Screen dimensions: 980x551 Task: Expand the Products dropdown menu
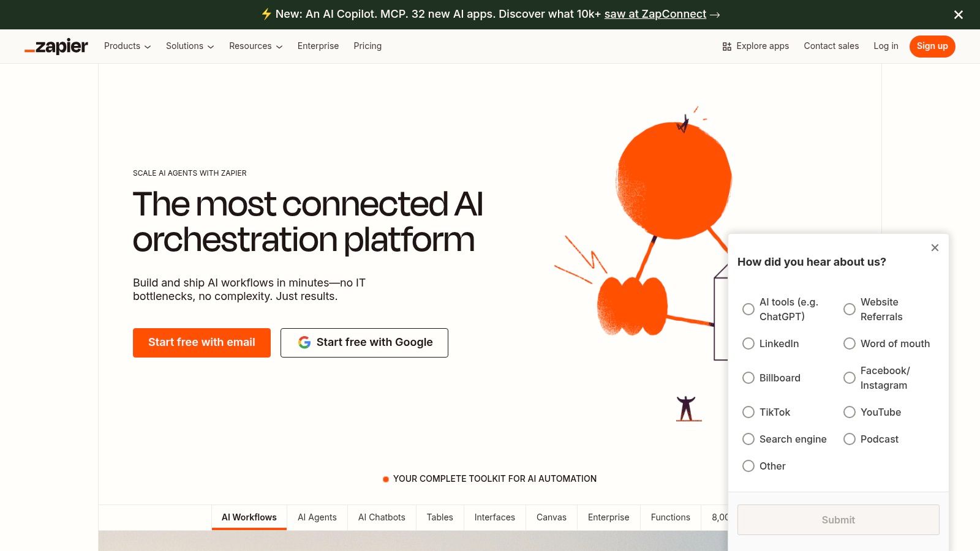point(127,46)
